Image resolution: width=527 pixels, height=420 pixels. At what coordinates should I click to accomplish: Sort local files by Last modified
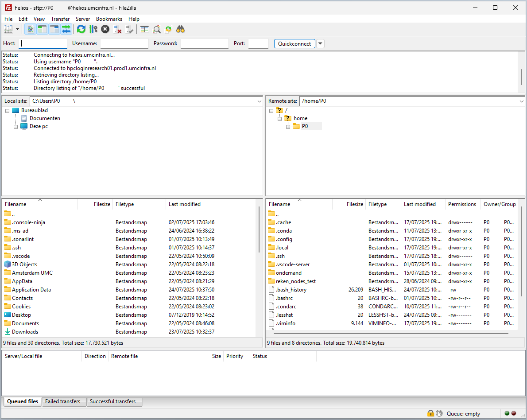point(192,204)
